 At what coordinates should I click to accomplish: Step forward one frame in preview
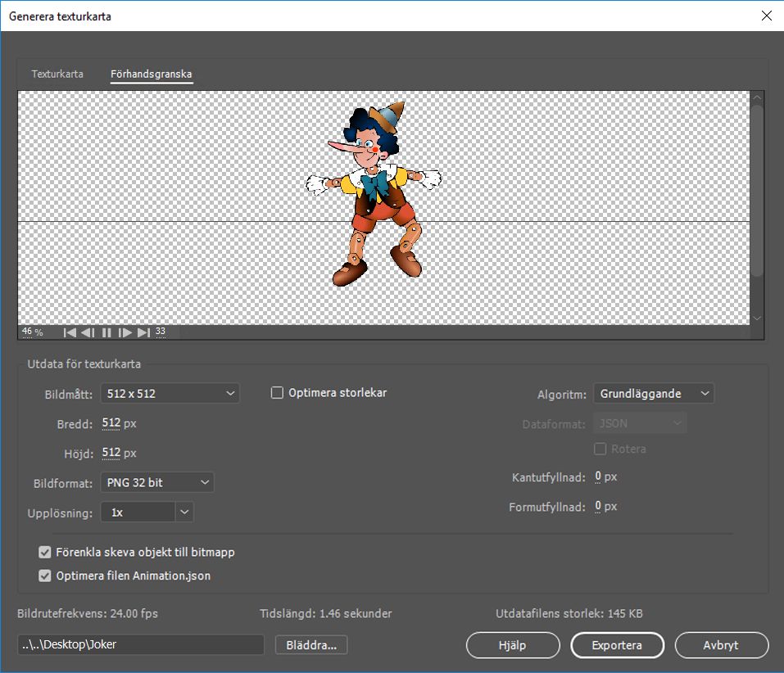coord(125,332)
